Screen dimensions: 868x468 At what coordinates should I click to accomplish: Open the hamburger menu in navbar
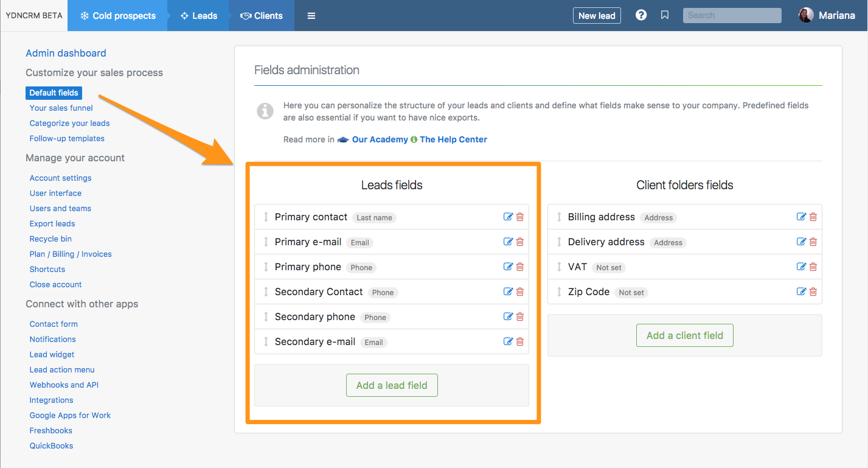point(311,16)
